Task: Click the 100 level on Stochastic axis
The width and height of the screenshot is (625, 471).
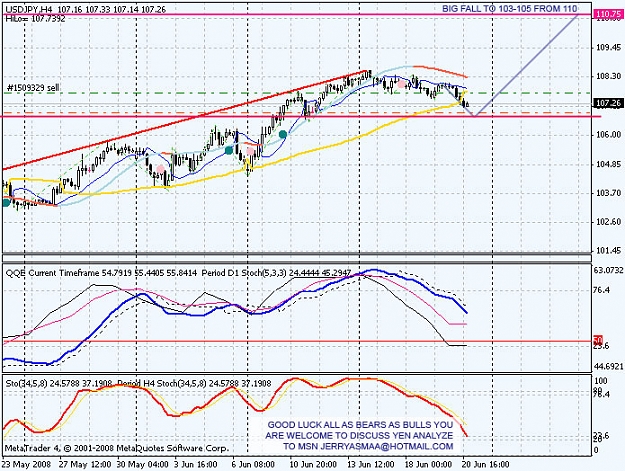Action: [601, 381]
